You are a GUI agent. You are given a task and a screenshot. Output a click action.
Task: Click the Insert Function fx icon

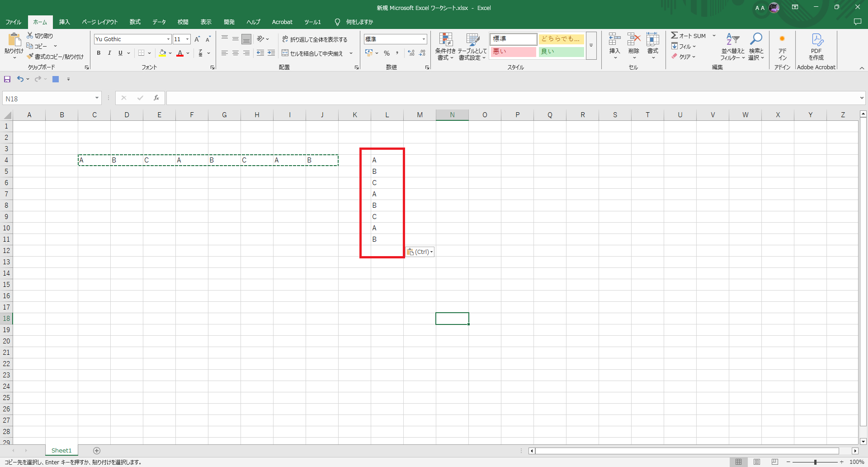[x=156, y=98]
